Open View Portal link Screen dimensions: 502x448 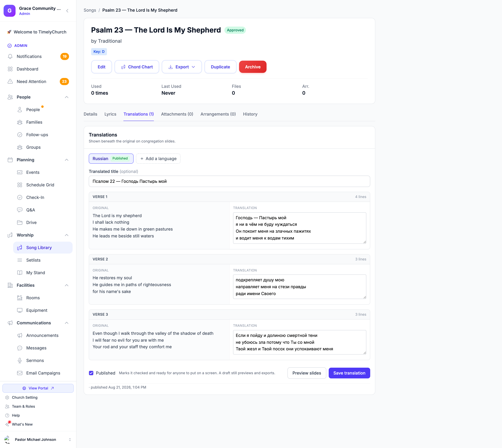click(x=38, y=388)
